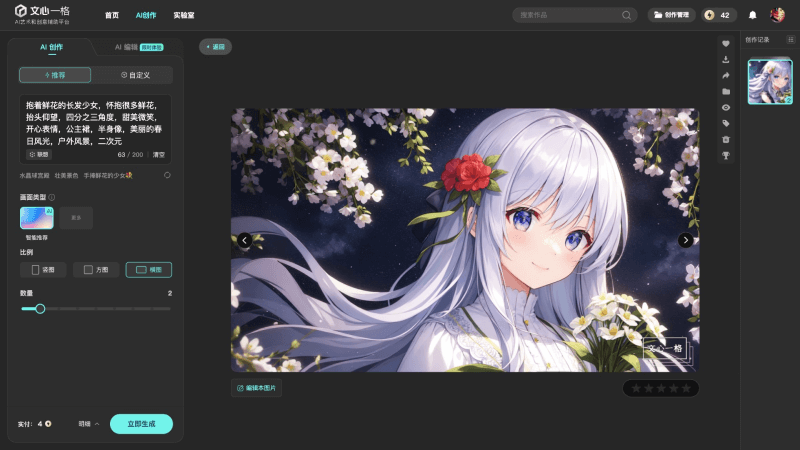
Task: Select the thumbnail in 创作记录 history panel
Action: tap(769, 82)
